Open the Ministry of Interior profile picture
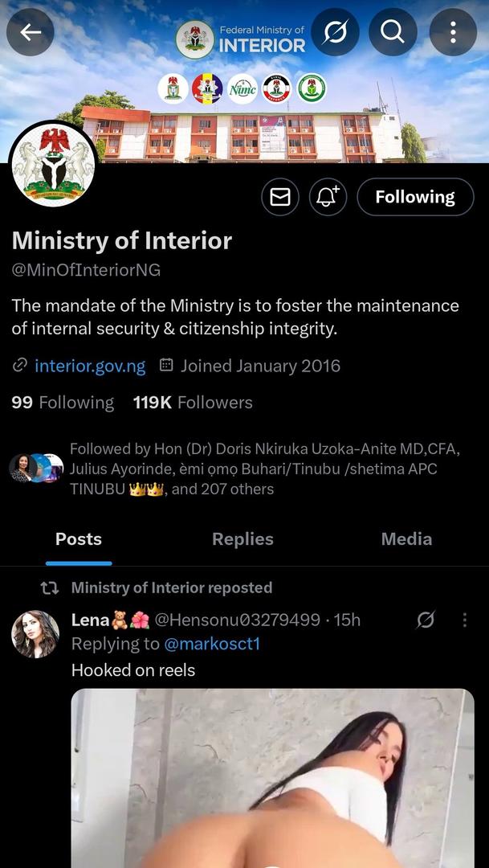This screenshot has height=868, width=489. pyautogui.click(x=53, y=166)
